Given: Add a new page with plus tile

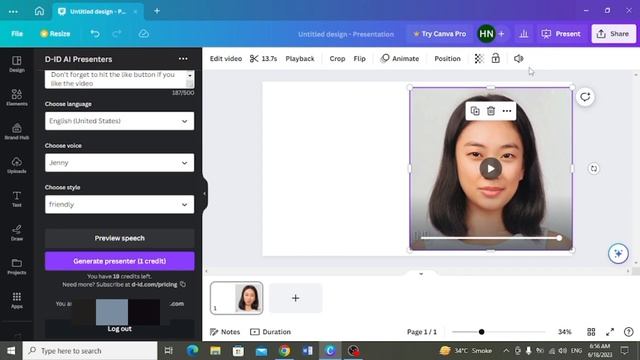Looking at the screenshot, I should (x=296, y=298).
